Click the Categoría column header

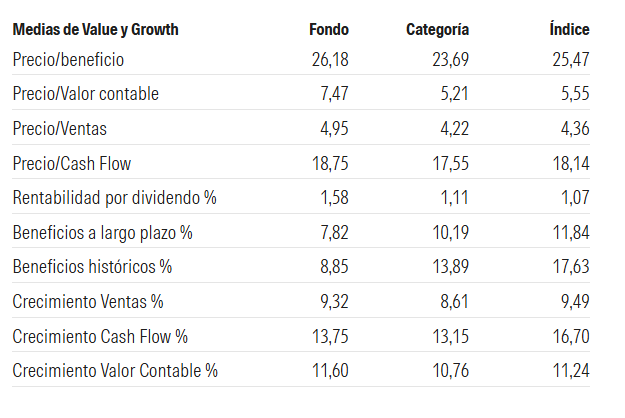[437, 30]
